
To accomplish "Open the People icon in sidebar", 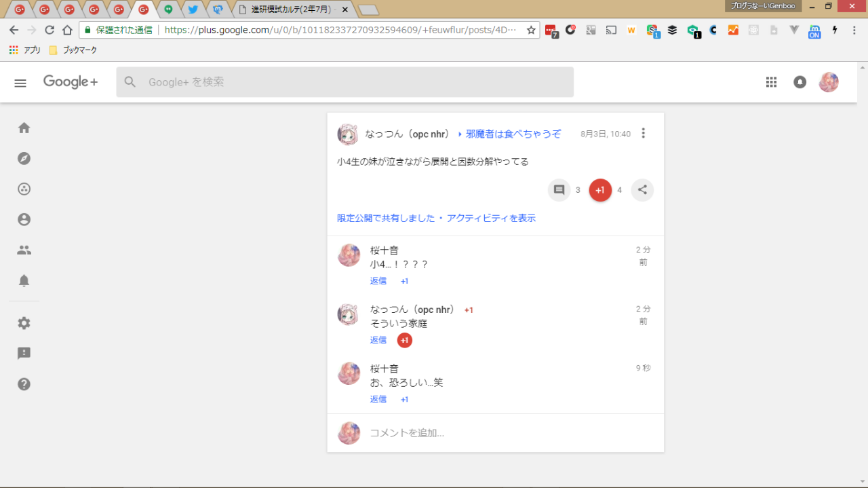I will [x=24, y=250].
